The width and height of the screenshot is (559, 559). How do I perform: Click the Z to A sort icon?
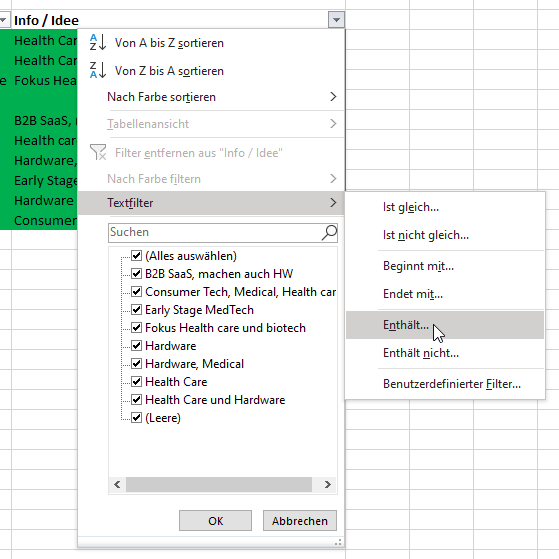click(x=98, y=70)
